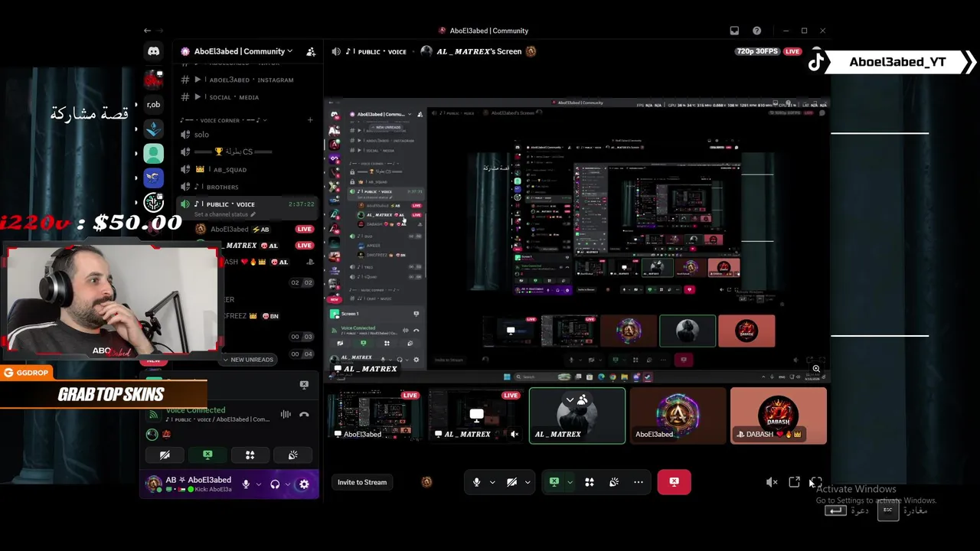This screenshot has width=980, height=551.
Task: Disconnect from voice with the phone icon
Action: (x=304, y=415)
